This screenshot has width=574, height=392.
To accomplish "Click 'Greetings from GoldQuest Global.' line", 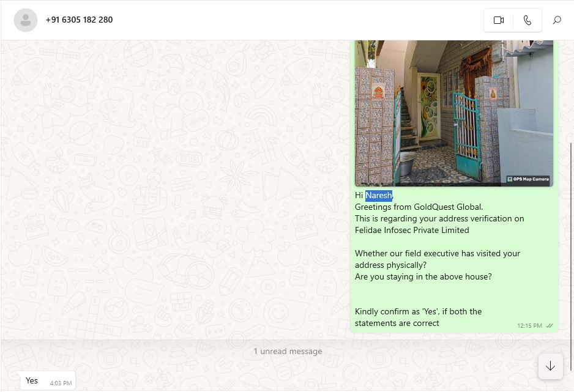I will point(419,207).
